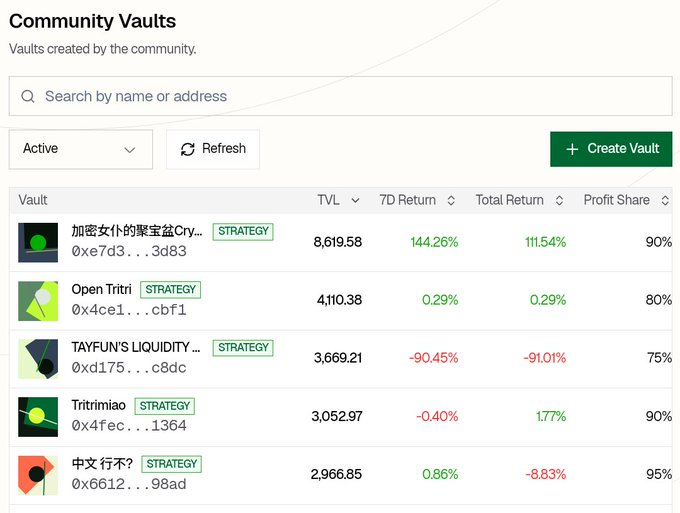The height and width of the screenshot is (513, 680).
Task: Click total return value 1.77%
Action: pos(551,417)
